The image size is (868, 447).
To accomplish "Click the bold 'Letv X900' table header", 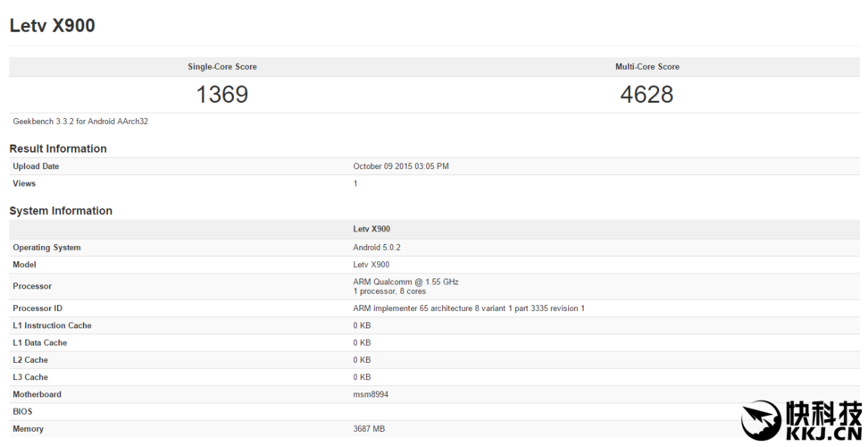I will point(371,229).
